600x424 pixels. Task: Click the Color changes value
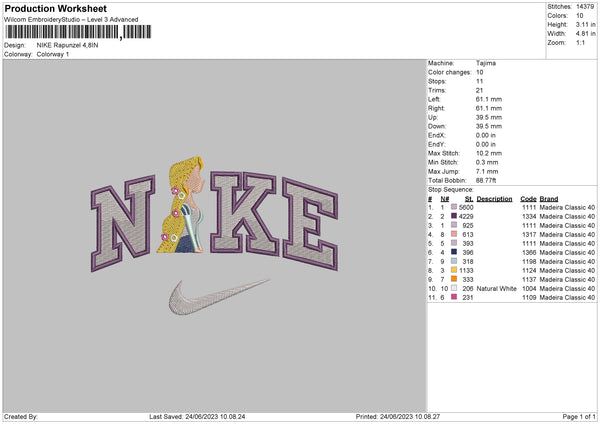(480, 72)
